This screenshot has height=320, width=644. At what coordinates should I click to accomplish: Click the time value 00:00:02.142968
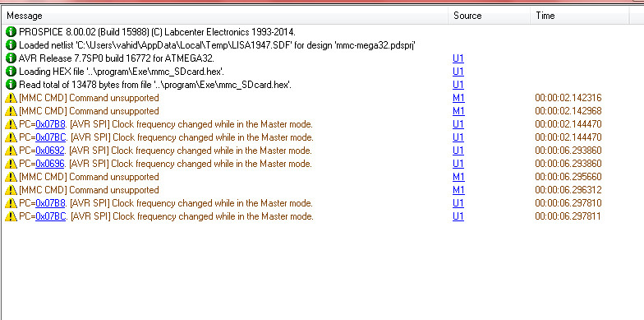click(568, 111)
